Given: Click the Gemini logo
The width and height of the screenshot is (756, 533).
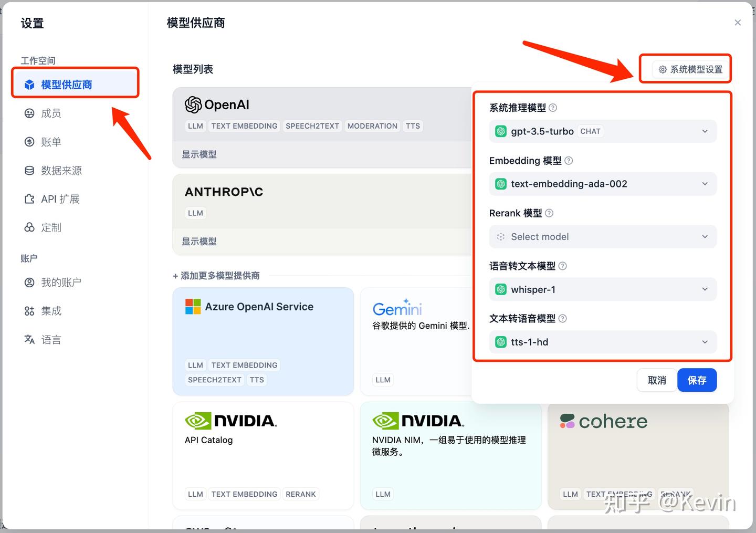Looking at the screenshot, I should point(397,308).
